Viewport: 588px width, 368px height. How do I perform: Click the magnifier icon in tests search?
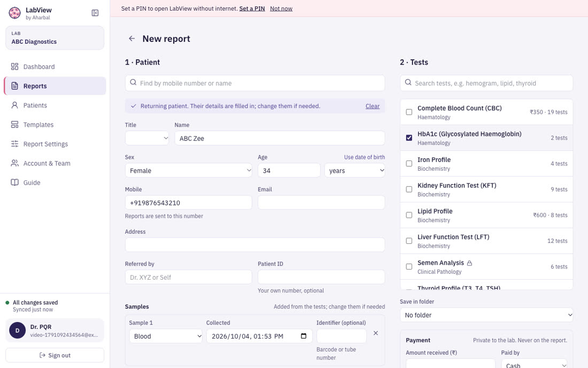pyautogui.click(x=408, y=82)
